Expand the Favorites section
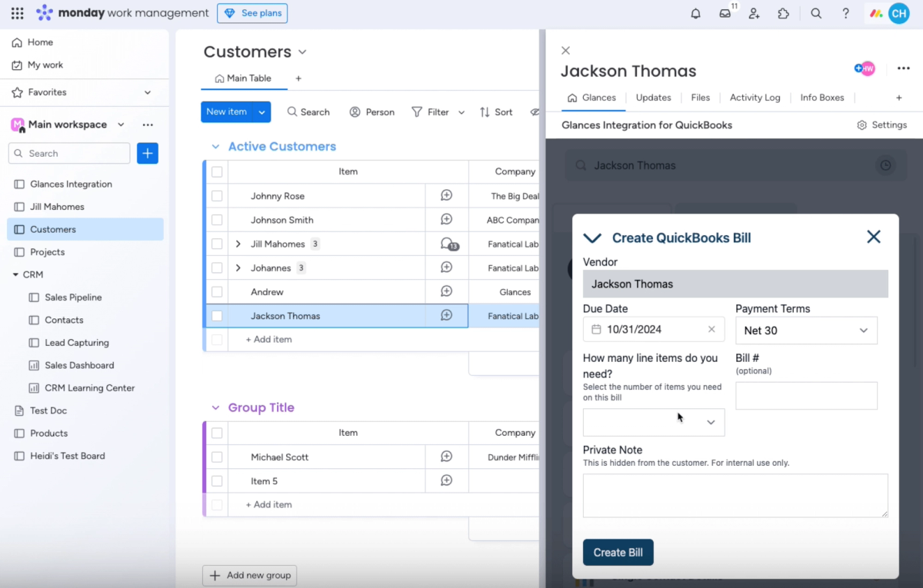 point(148,92)
